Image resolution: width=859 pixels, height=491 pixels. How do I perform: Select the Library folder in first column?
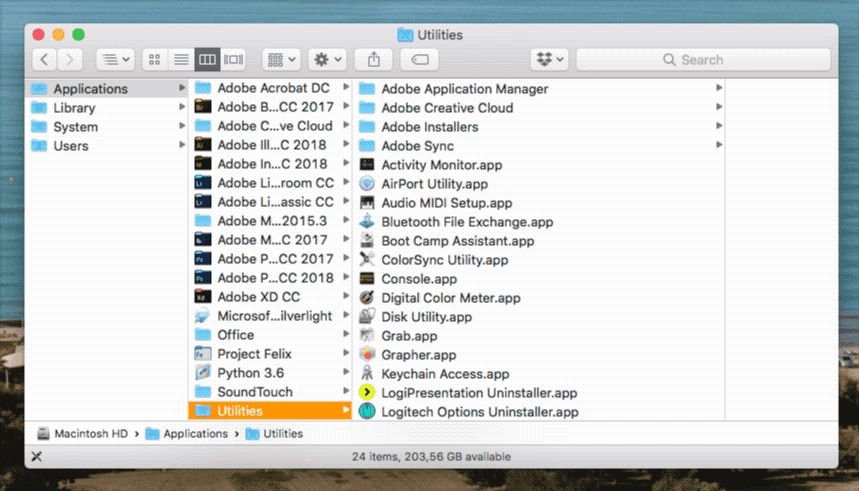tap(74, 108)
